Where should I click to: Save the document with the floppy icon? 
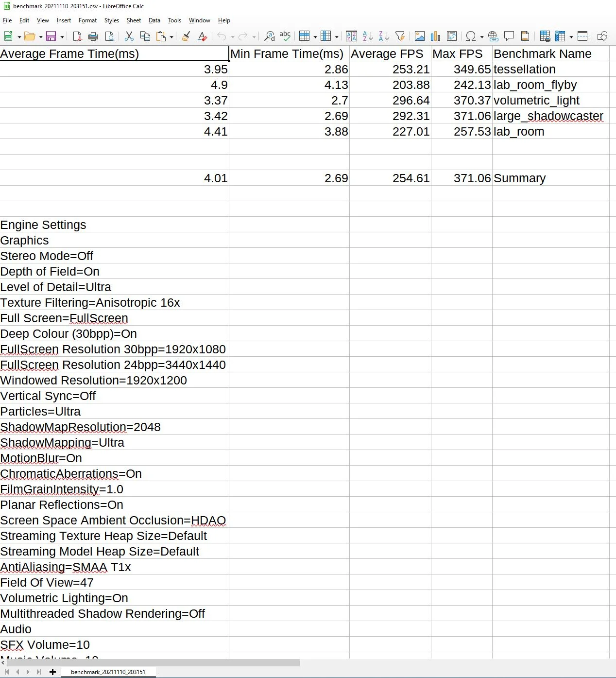coord(51,36)
